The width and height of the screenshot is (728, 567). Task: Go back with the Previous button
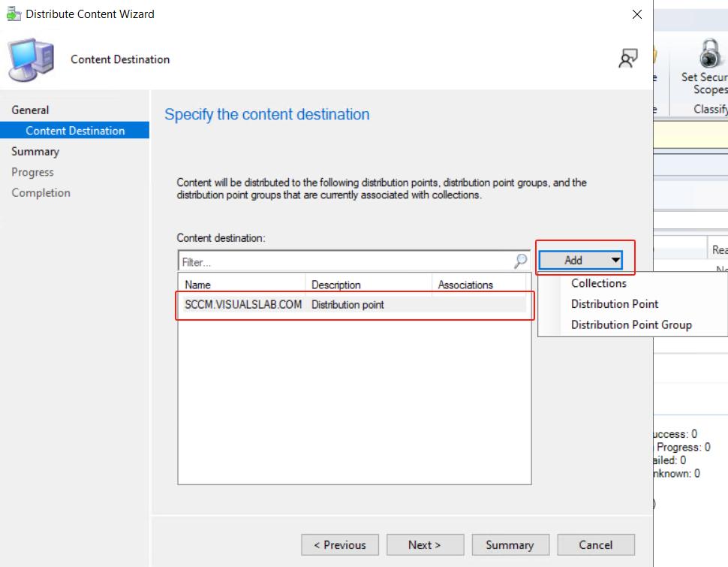point(340,545)
